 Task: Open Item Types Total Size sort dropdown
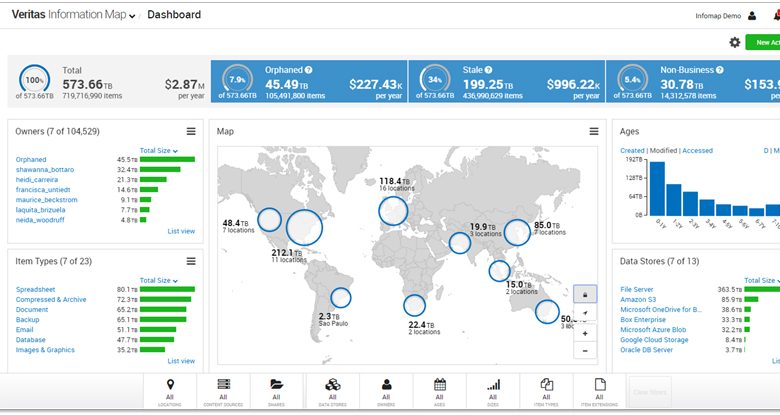[x=159, y=280]
